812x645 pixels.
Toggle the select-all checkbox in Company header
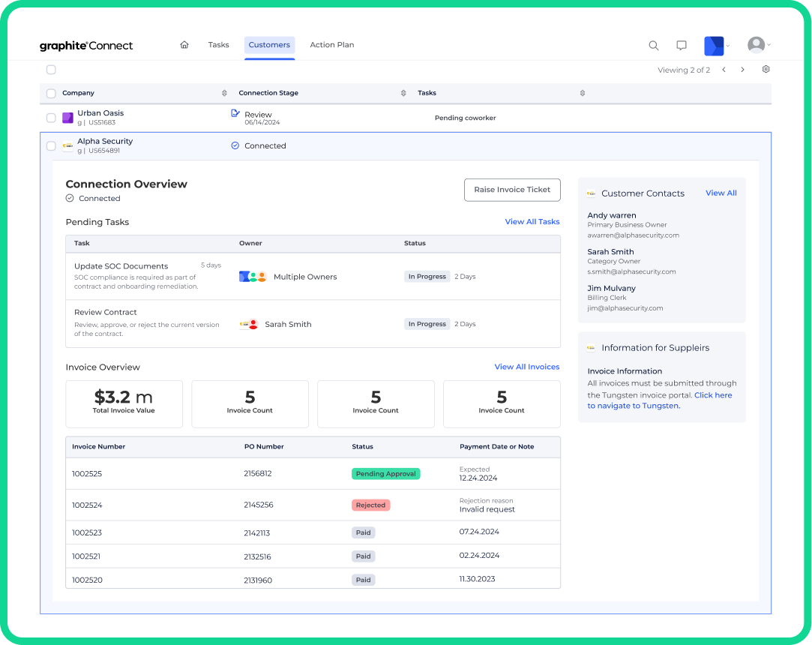tap(51, 94)
